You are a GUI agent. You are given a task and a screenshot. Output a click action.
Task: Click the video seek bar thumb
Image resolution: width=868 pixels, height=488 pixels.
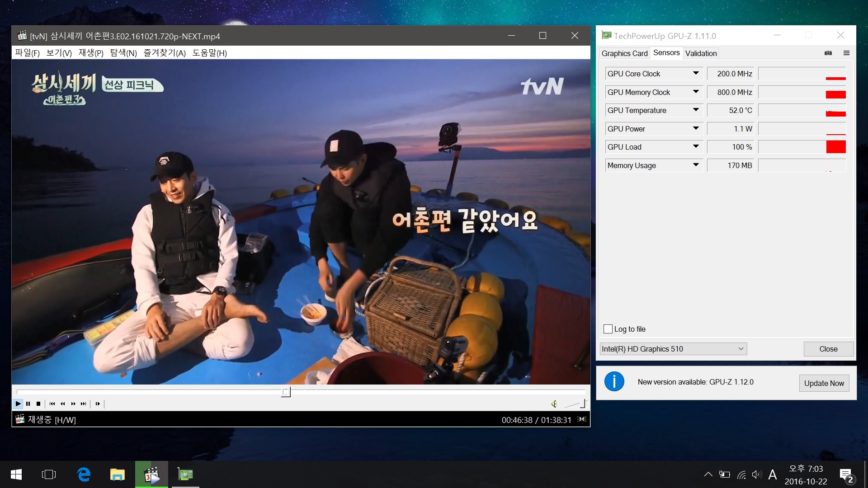tap(286, 392)
